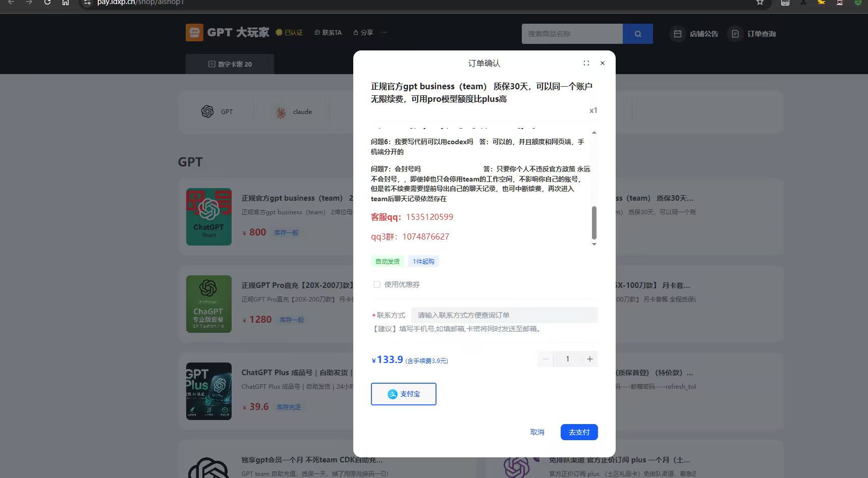Click the description scrollbar thumb
Screen dimensions: 868x478
coord(594,222)
